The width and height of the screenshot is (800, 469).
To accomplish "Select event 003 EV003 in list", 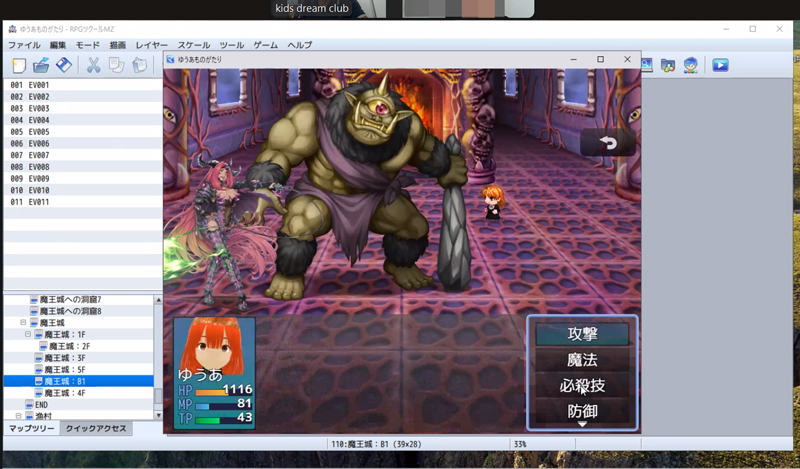I will (x=83, y=108).
